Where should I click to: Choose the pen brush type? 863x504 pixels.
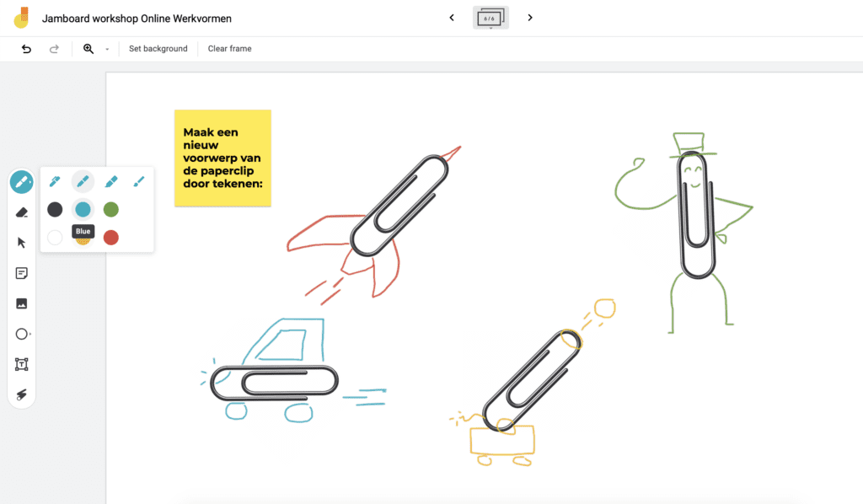pyautogui.click(x=55, y=181)
